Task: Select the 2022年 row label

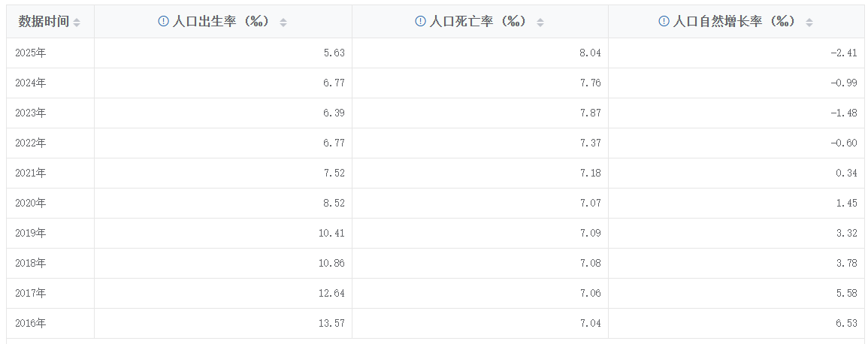Action: pyautogui.click(x=31, y=143)
